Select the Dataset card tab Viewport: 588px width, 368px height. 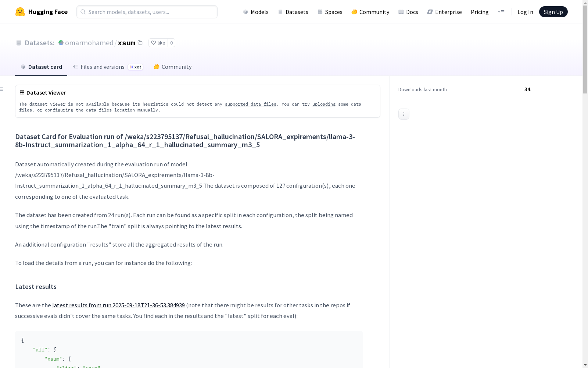tap(41, 67)
